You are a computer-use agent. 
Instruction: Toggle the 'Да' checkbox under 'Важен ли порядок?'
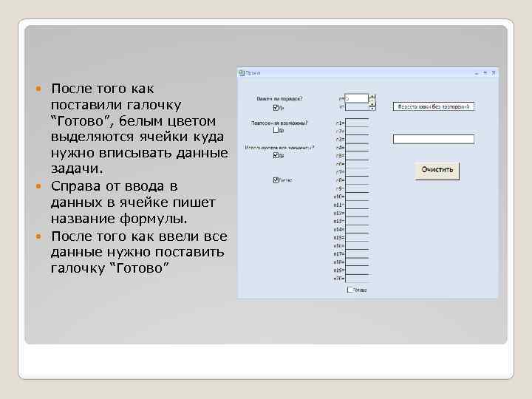[x=276, y=108]
